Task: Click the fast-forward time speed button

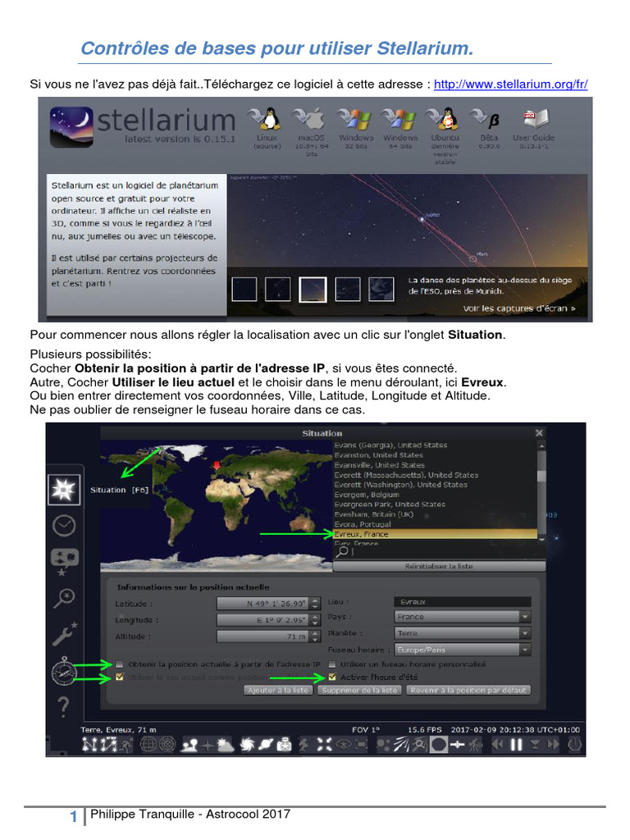Action: click(x=553, y=744)
